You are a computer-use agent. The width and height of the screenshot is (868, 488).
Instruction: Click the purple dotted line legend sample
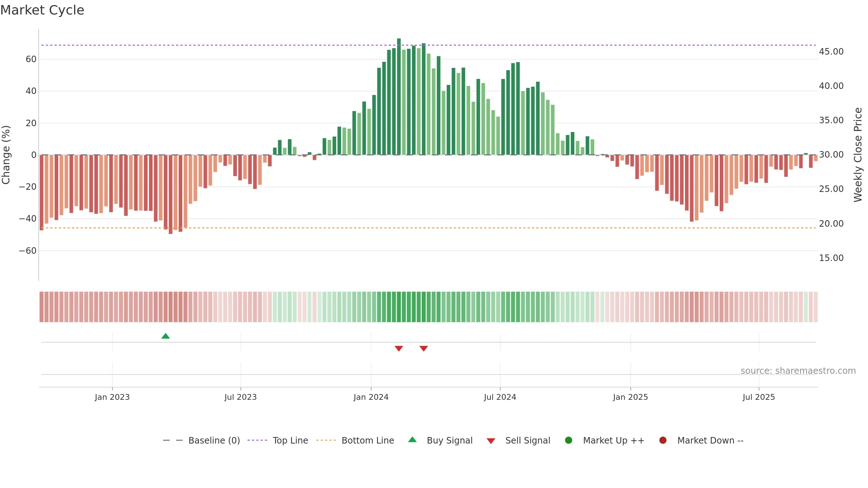click(x=257, y=440)
